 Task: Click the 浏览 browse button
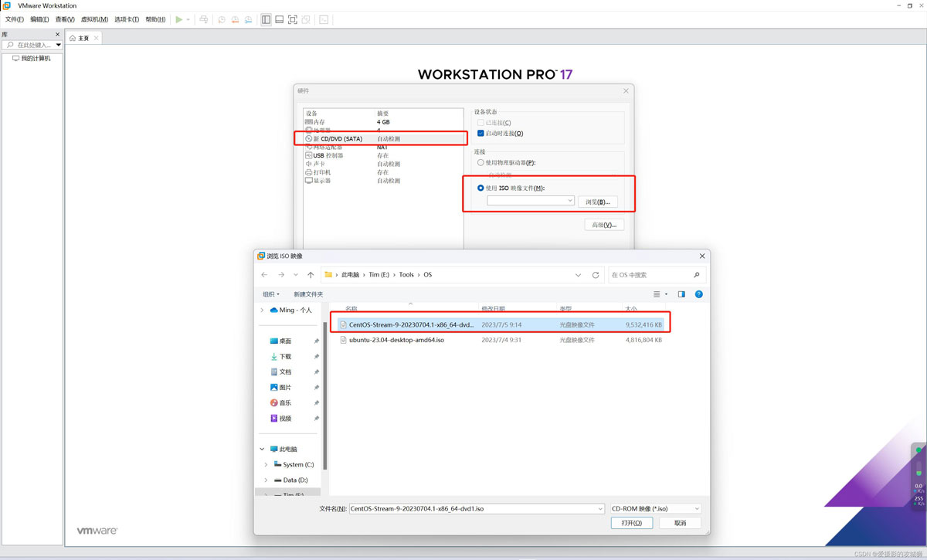point(597,202)
